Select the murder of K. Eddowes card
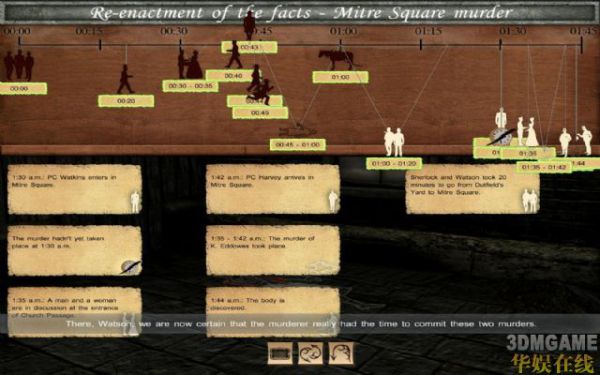 [x=273, y=251]
